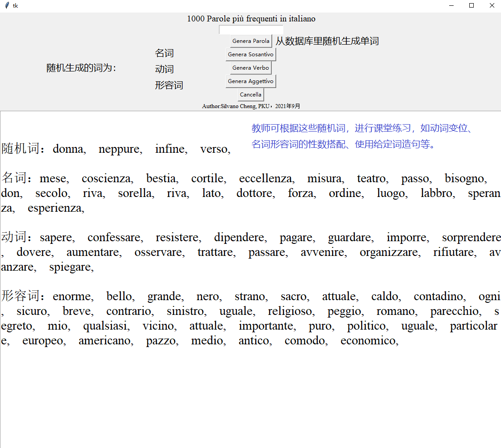This screenshot has height=448, width=501.
Task: Click the 名词 label
Action: [x=164, y=54]
